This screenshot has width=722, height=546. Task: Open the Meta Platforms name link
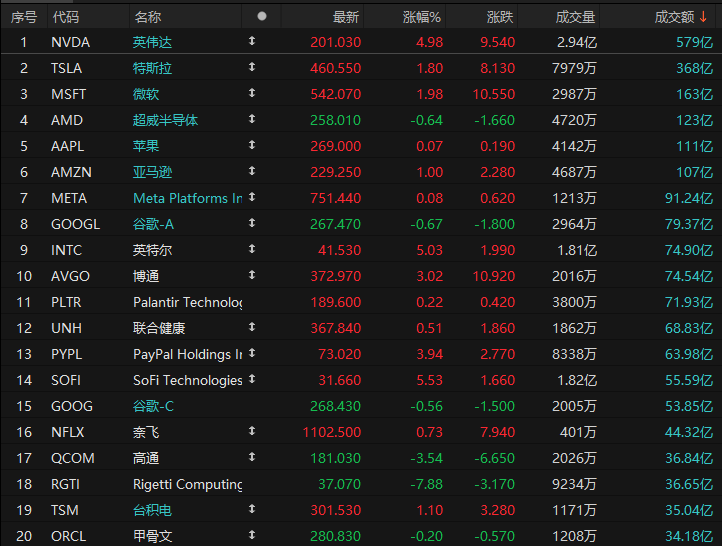[x=187, y=198]
